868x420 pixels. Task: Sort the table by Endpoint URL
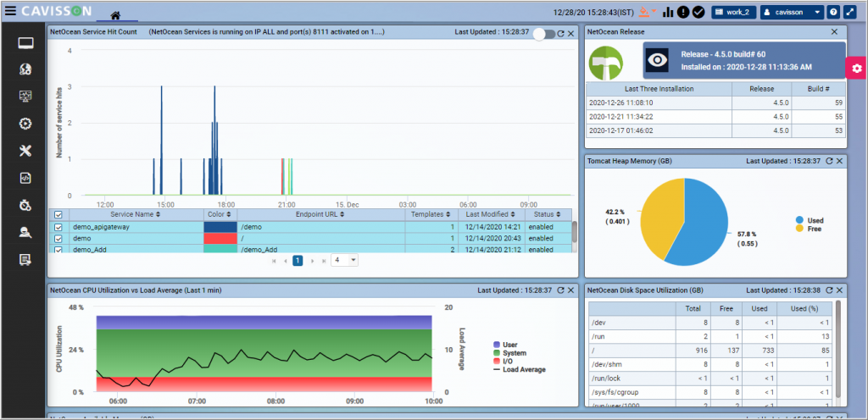[x=320, y=214]
